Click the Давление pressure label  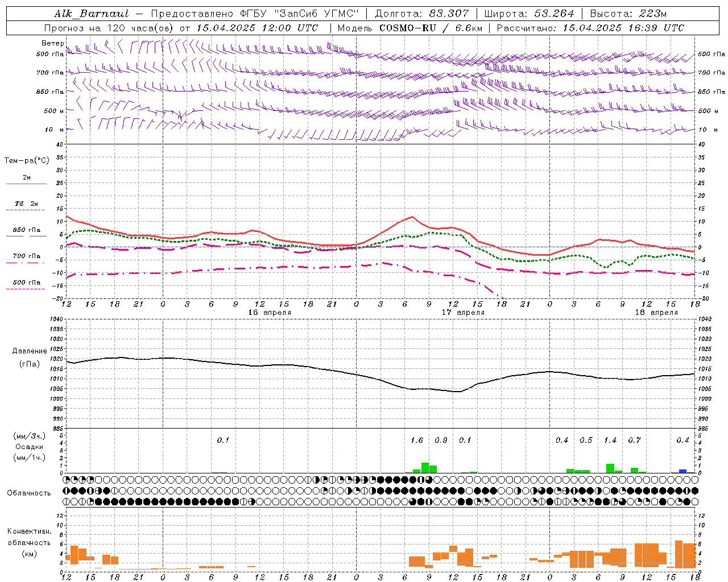[28, 351]
